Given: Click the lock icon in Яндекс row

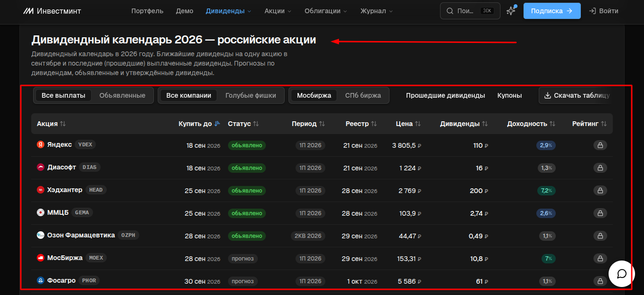Looking at the screenshot, I should (600, 145).
